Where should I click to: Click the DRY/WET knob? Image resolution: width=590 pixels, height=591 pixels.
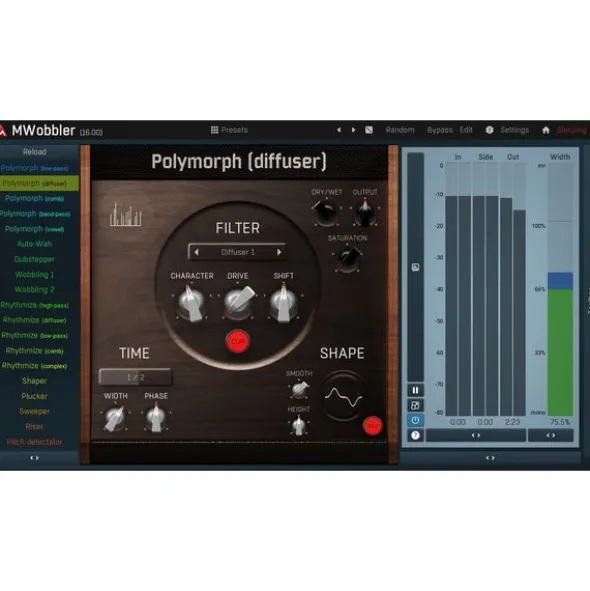[325, 212]
